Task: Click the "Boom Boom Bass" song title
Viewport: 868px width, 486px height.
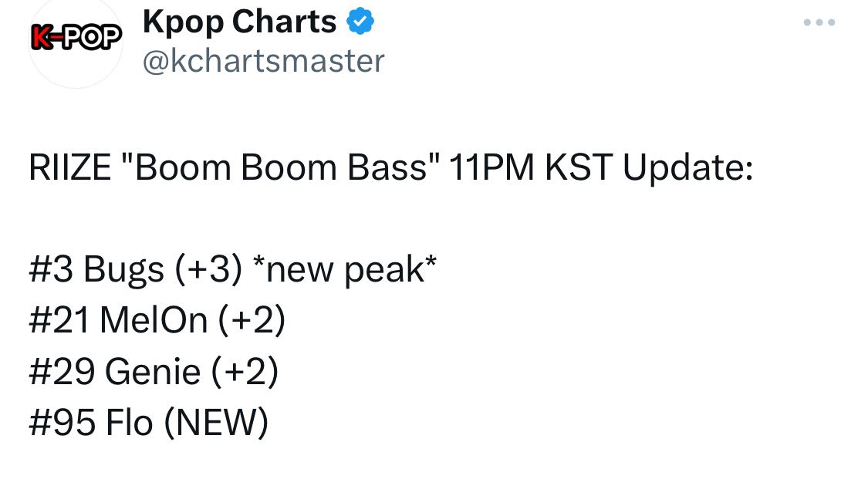Action: pyautogui.click(x=279, y=168)
